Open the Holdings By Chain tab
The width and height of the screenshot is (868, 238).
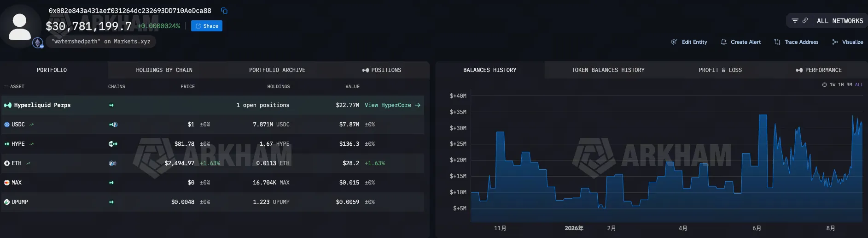pyautogui.click(x=164, y=70)
